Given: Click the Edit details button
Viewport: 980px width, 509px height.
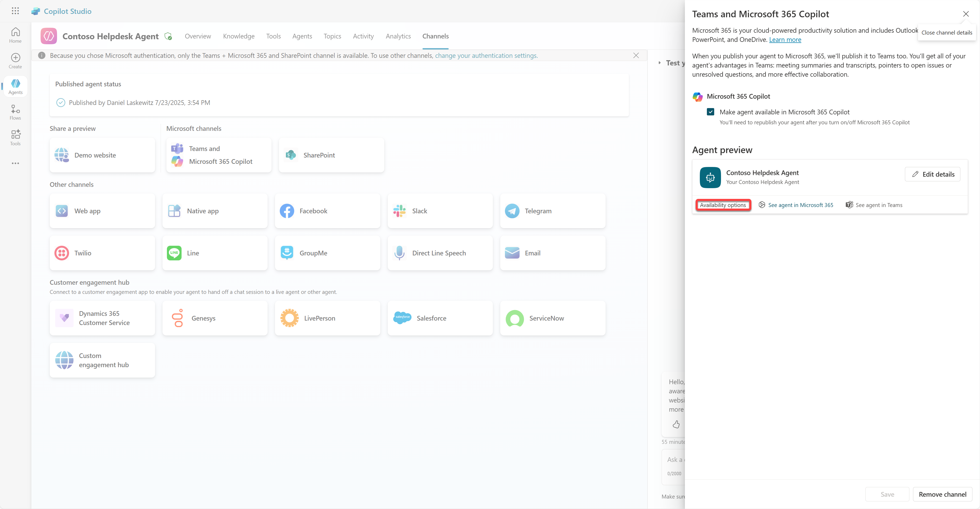Looking at the screenshot, I should pyautogui.click(x=932, y=174).
